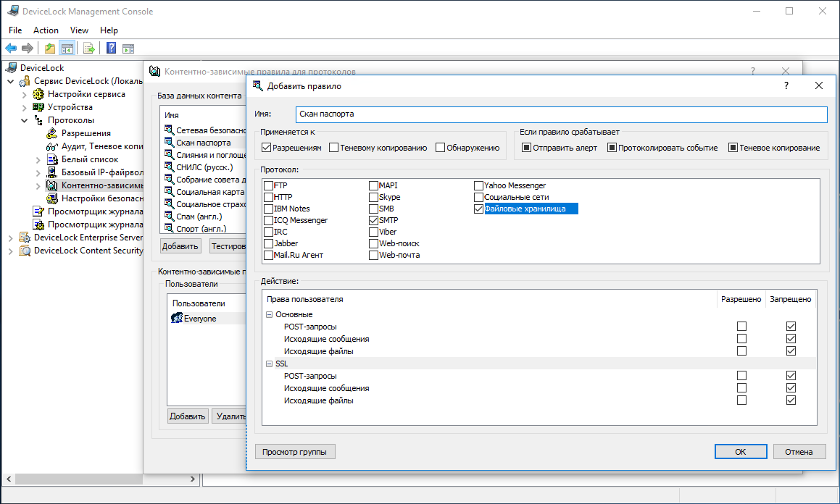Expand the Настройки сервиса node
This screenshot has width=840, height=504.
pos(24,95)
